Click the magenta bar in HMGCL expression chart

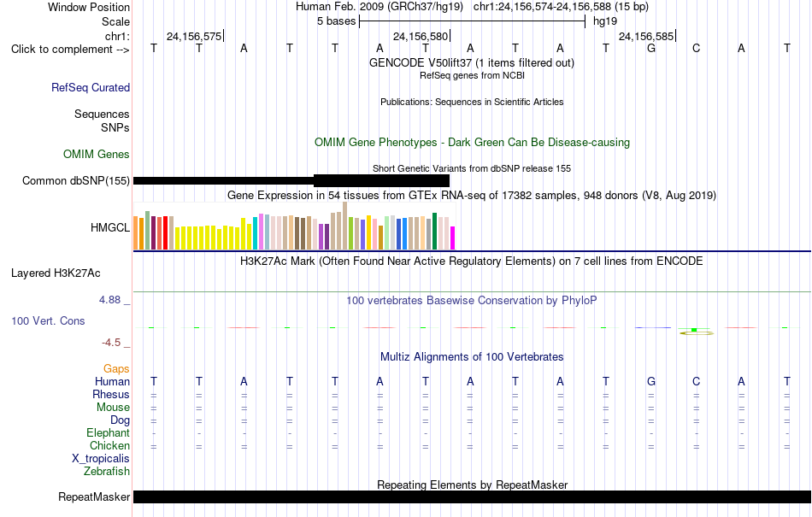point(453,238)
